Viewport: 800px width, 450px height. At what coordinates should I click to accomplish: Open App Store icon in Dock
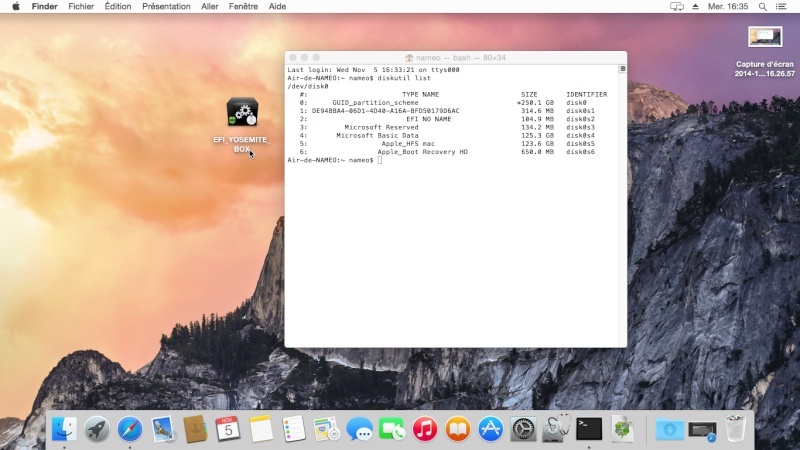click(x=490, y=429)
